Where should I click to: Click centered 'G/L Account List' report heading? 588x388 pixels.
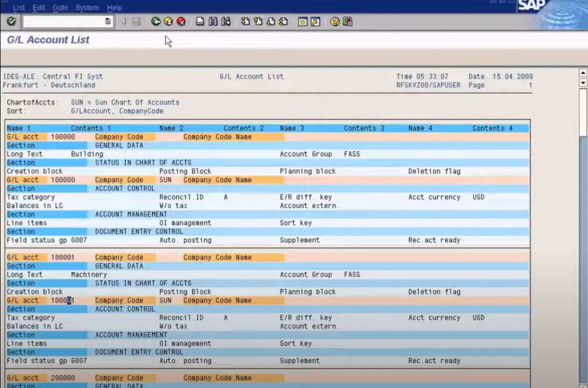pos(252,76)
